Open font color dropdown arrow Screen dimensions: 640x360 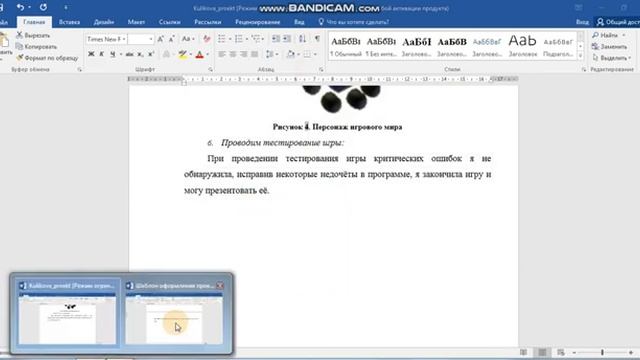[207, 54]
